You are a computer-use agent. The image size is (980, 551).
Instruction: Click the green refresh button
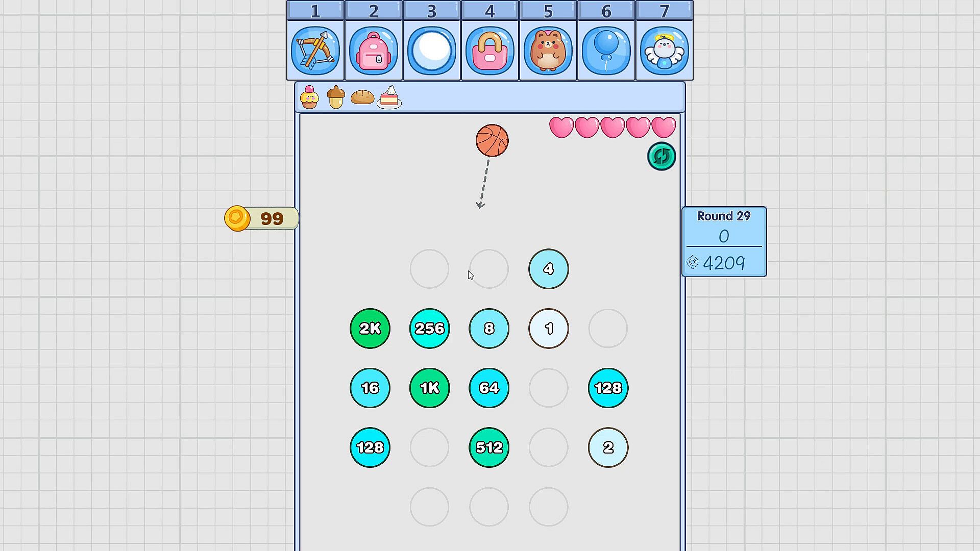pos(661,156)
